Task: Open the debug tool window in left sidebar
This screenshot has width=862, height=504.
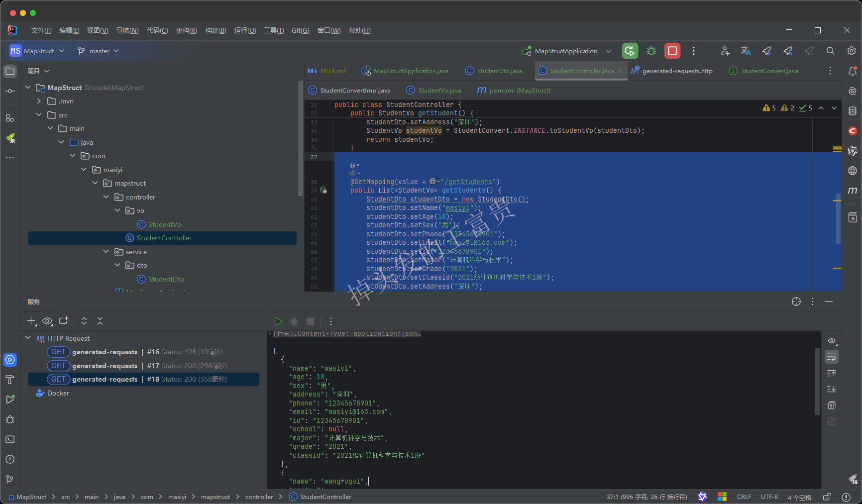Action: tap(10, 419)
